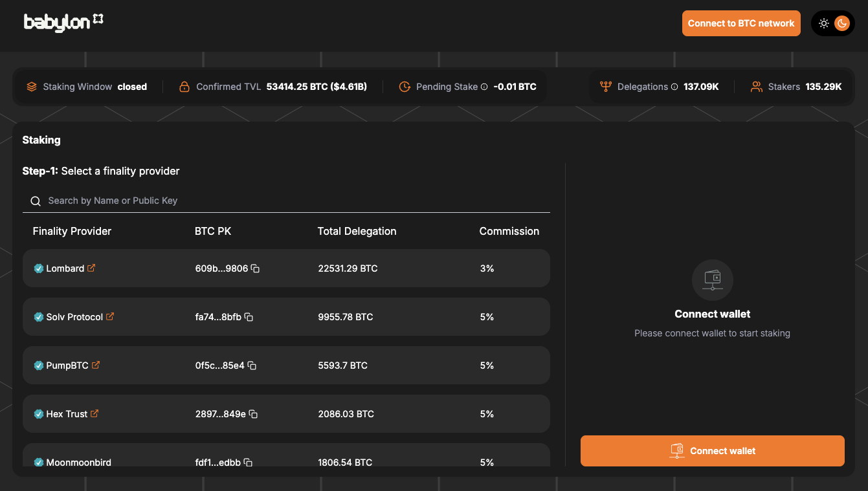Copy Hex Trust BTC public key
This screenshot has height=491, width=868.
click(x=253, y=414)
